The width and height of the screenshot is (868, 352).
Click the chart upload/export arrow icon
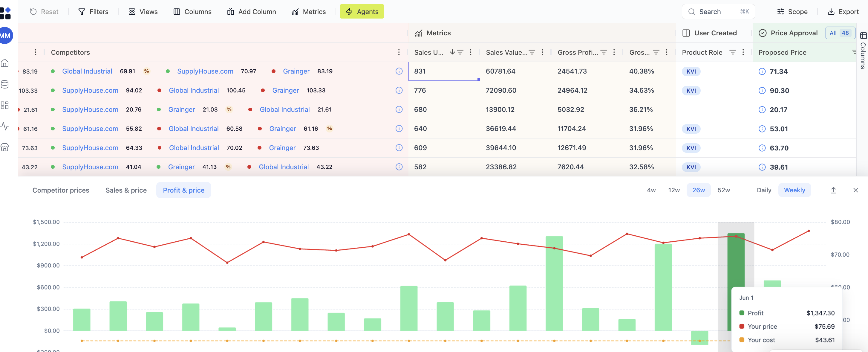tap(834, 190)
